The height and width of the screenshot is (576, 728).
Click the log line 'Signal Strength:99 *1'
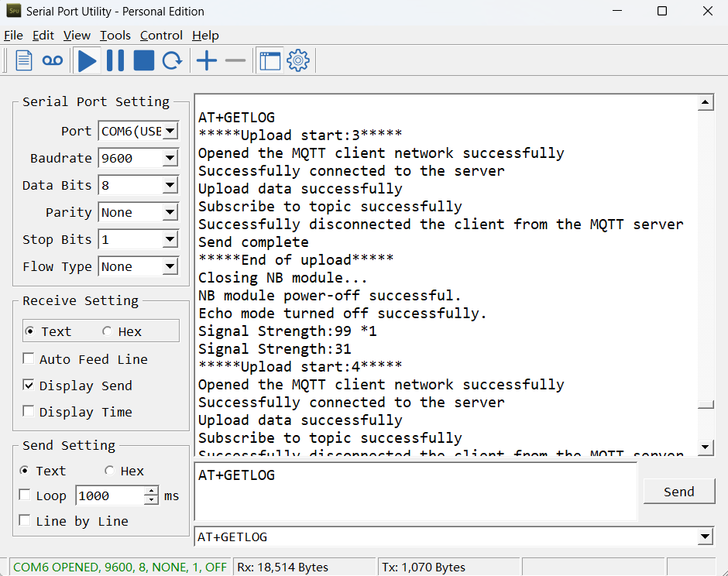click(287, 331)
